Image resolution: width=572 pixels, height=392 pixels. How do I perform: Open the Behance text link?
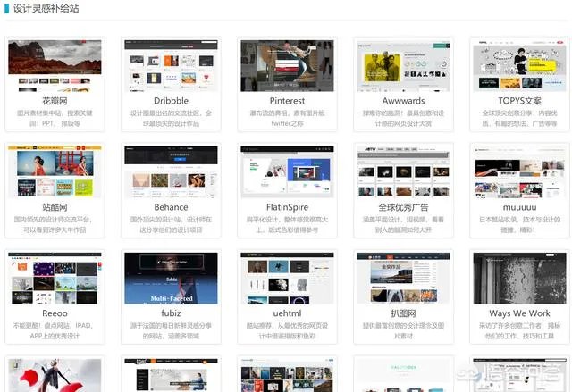pyautogui.click(x=171, y=207)
